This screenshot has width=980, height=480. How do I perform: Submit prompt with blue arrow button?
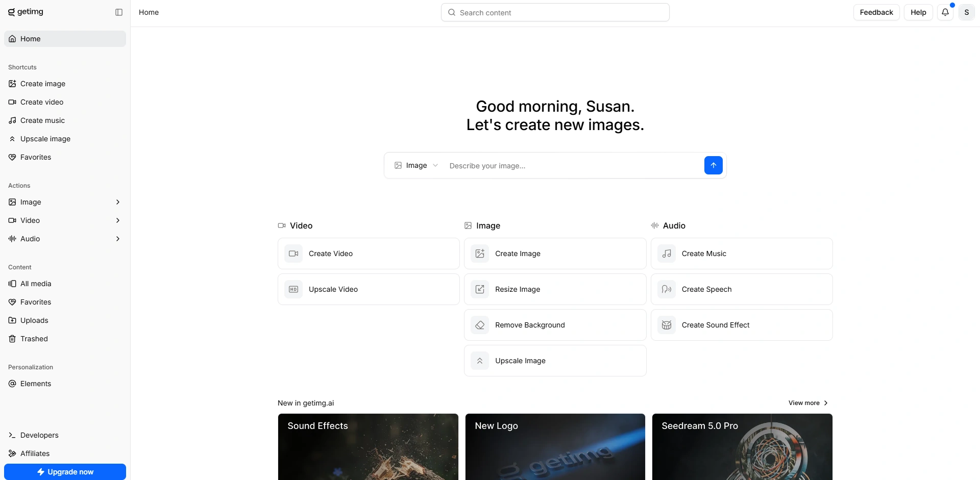pyautogui.click(x=714, y=165)
